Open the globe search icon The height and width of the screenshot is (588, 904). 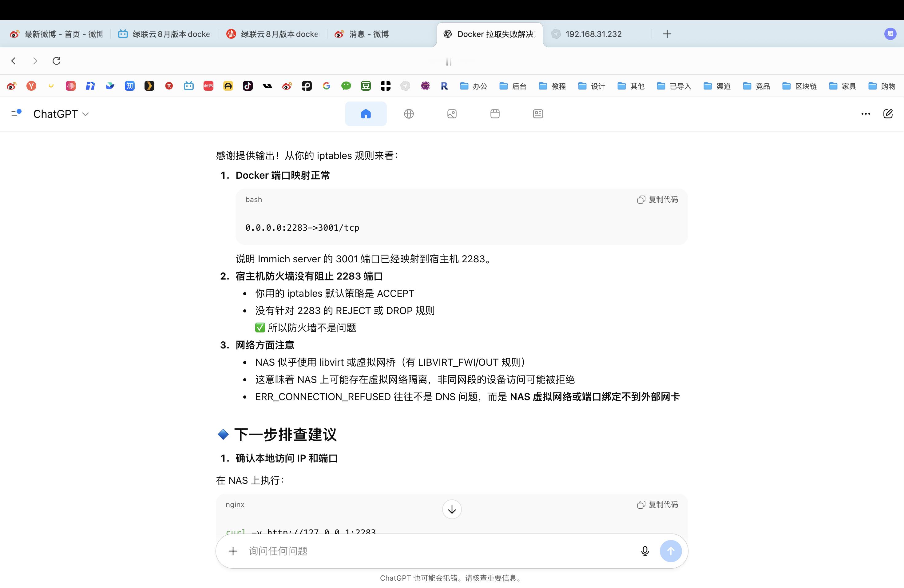tap(409, 113)
